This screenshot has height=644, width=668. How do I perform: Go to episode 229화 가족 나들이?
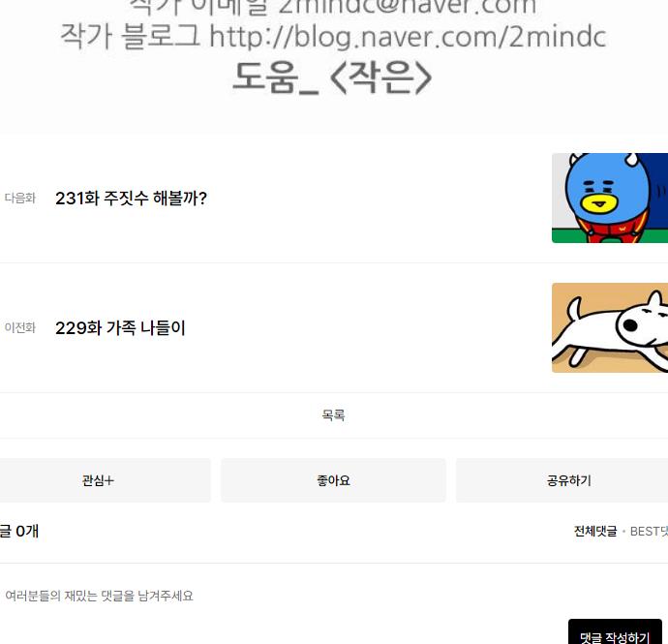[x=120, y=327]
